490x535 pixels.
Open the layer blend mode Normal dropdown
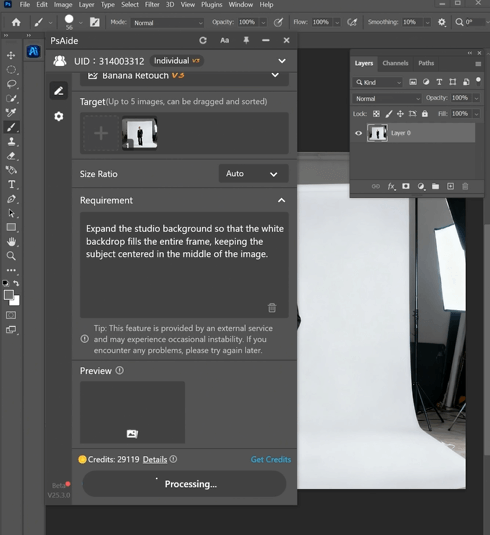click(x=387, y=99)
